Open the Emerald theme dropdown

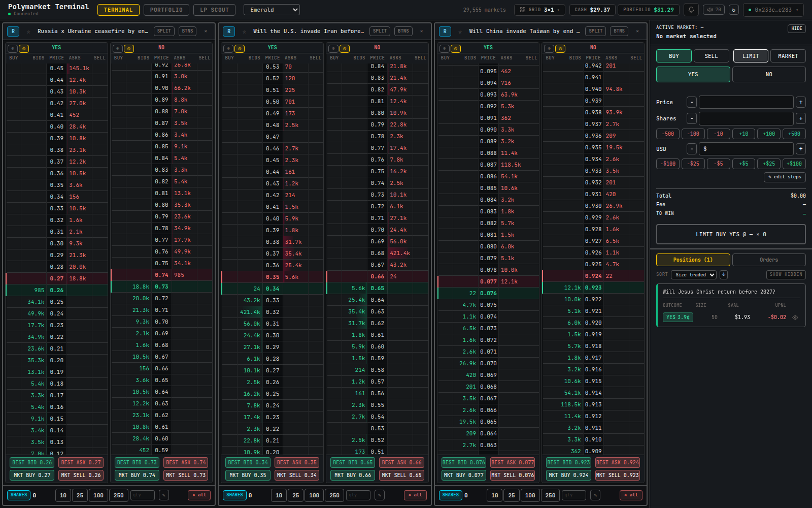272,9
